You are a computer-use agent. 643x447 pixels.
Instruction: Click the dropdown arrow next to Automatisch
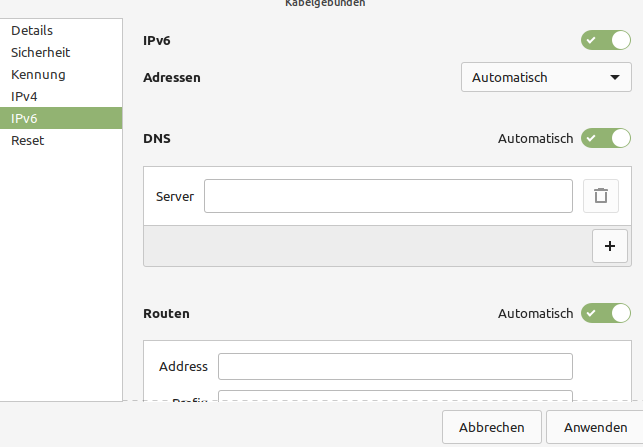coord(614,77)
